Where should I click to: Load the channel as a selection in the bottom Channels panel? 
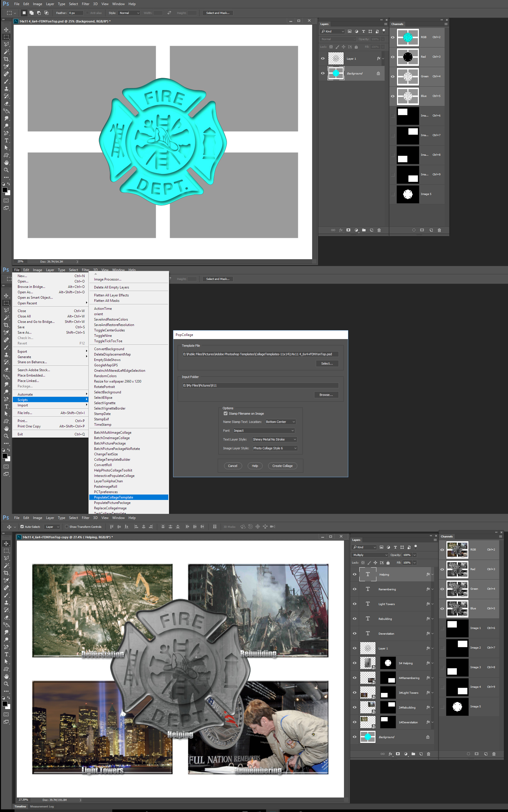point(468,754)
